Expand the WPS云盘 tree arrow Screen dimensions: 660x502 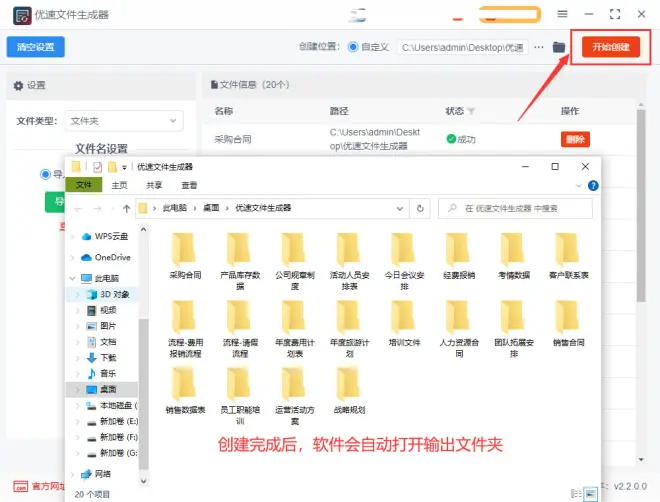[x=72, y=236]
